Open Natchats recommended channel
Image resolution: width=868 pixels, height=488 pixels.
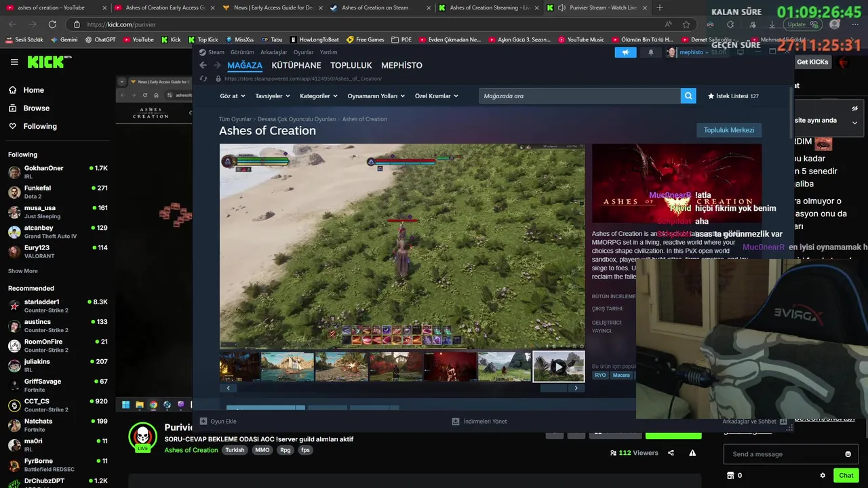pyautogui.click(x=58, y=425)
